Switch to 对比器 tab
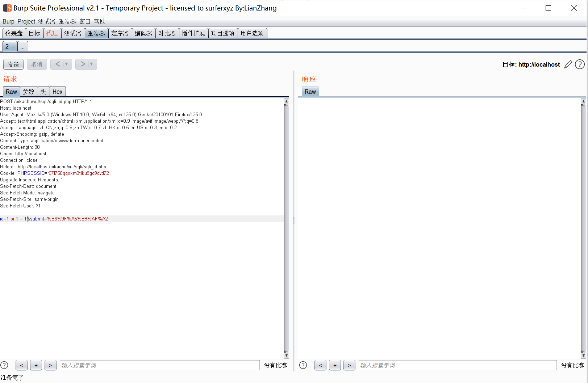Viewport: 588px width, 383px height. click(x=167, y=33)
